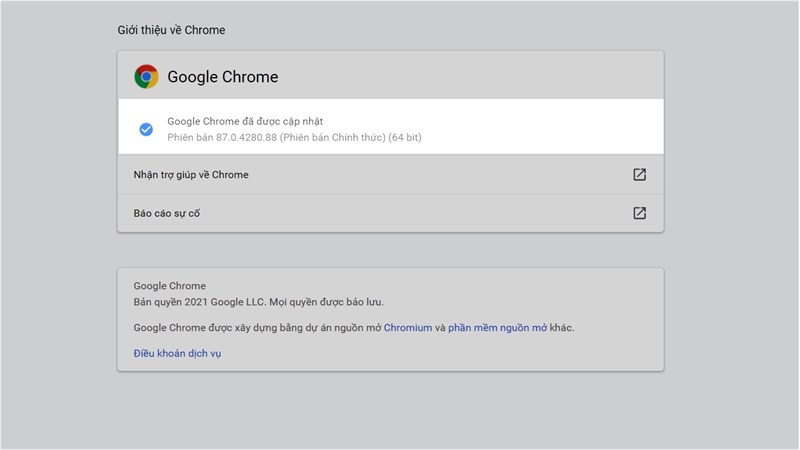Click the Bản quyền 2021 Google LLC text
Viewport: 800px width, 450px height.
click(x=259, y=302)
